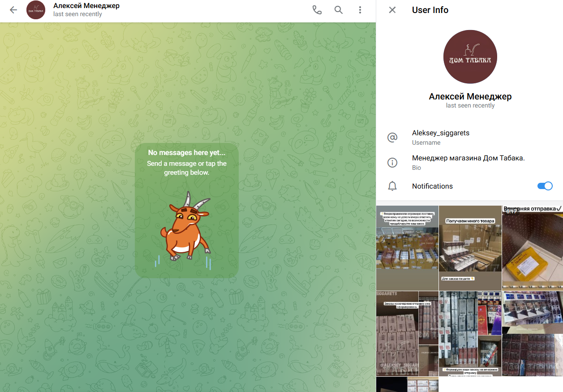
Task: Open the 'Получаем много товара' media thumbnail
Action: [x=470, y=248]
